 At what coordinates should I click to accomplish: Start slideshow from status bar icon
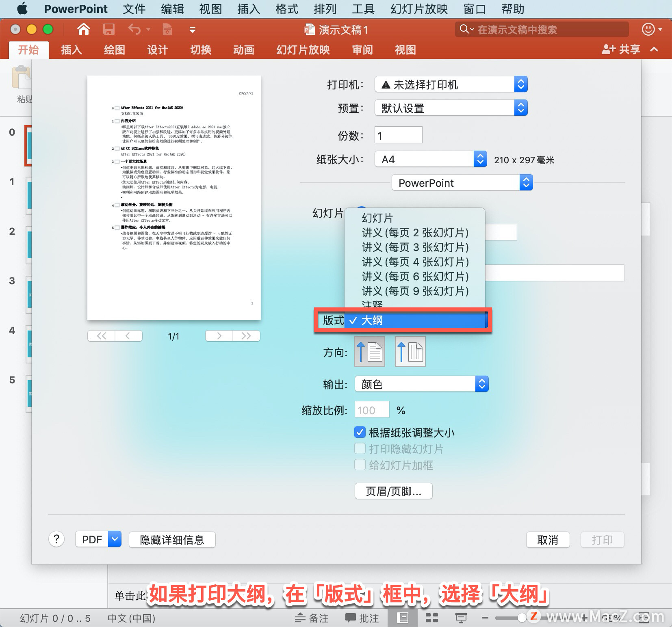461,618
